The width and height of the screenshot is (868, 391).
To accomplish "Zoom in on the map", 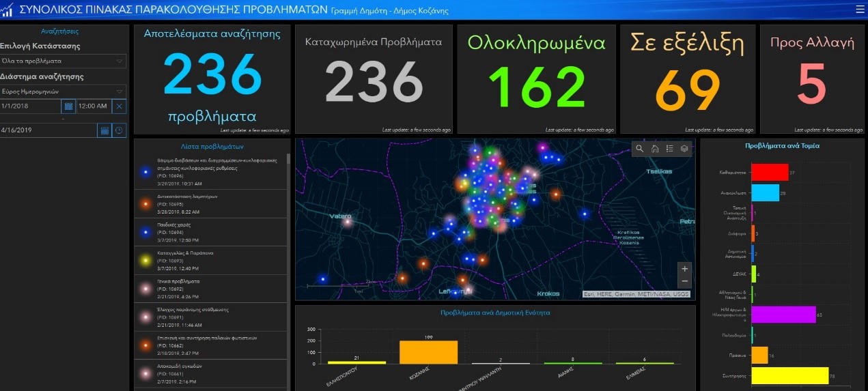I will pos(684,269).
